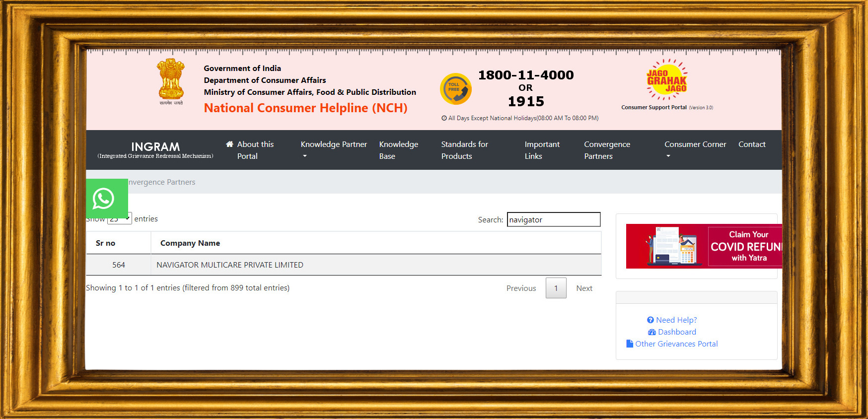Select page 1 in pagination
The width and height of the screenshot is (868, 419).
[556, 288]
